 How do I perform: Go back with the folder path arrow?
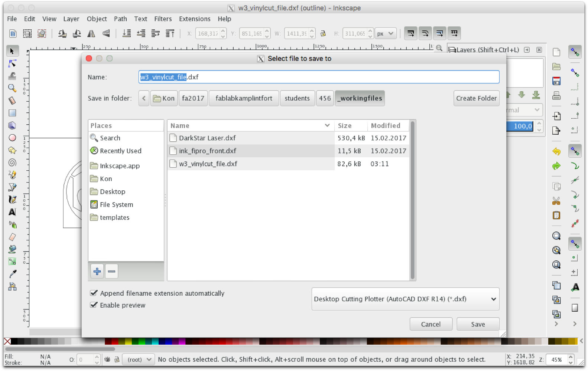[x=144, y=98]
